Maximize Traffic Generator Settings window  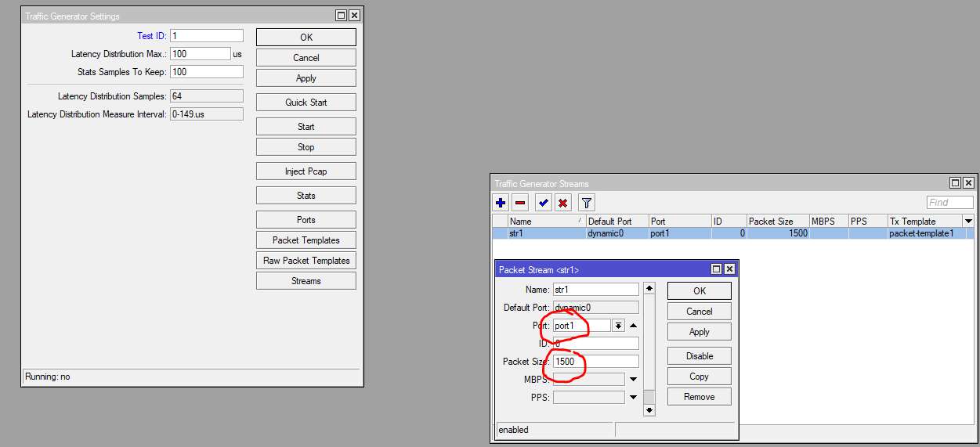342,16
